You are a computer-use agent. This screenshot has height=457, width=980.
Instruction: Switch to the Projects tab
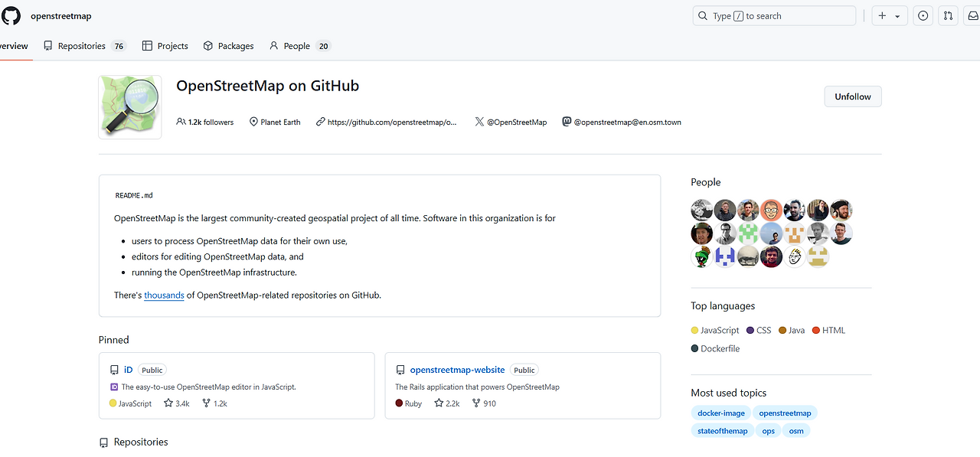(x=165, y=46)
